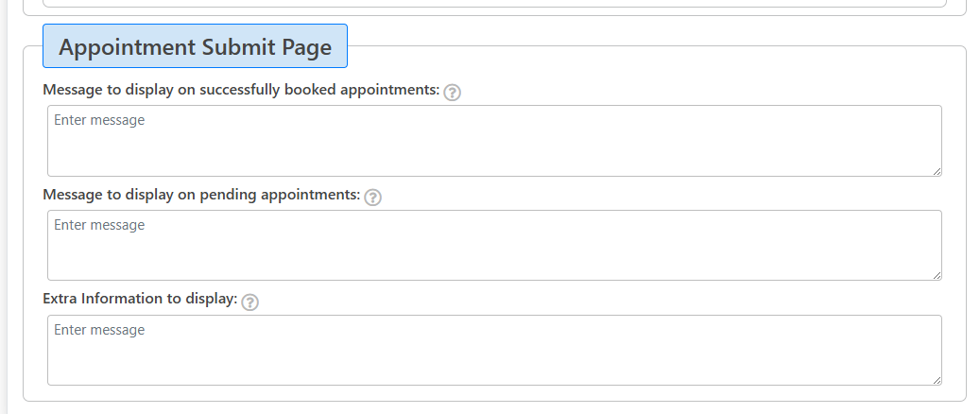
Task: Click the 'Extra Information to display' label text
Action: point(140,299)
